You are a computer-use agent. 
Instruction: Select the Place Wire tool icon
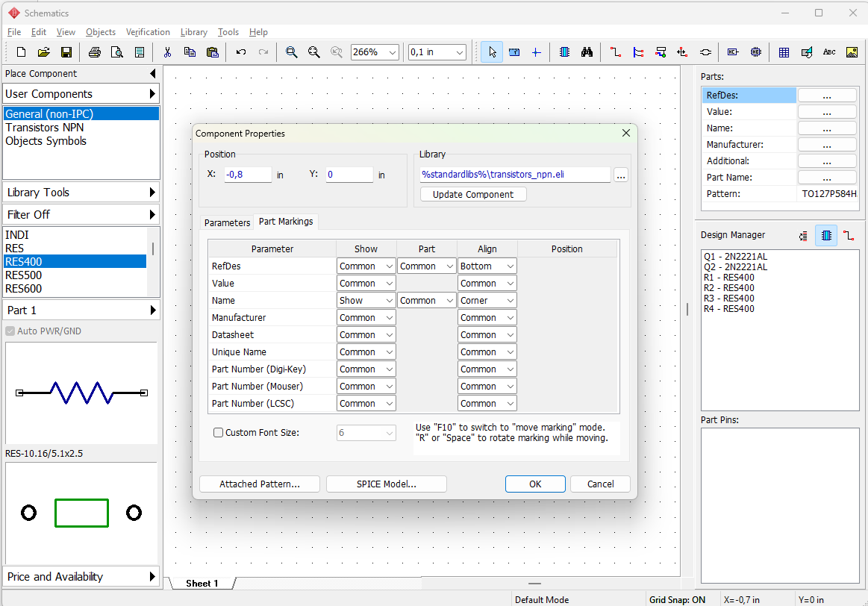click(616, 52)
